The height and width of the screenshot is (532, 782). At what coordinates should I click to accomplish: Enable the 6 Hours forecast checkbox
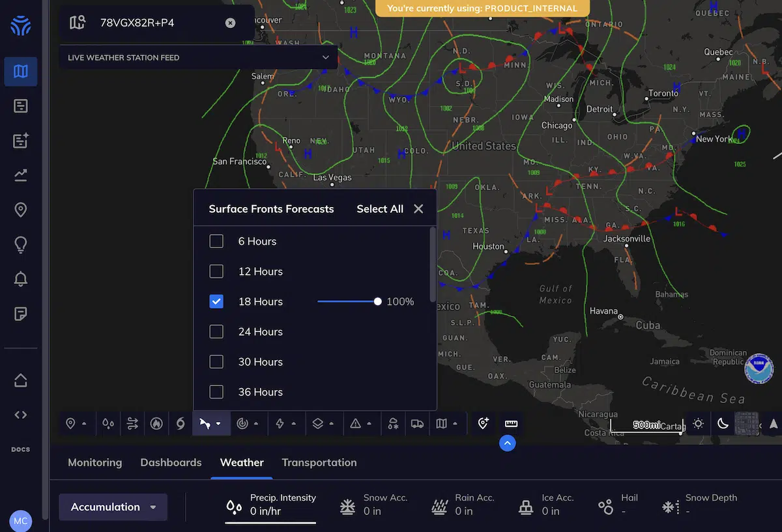click(216, 242)
